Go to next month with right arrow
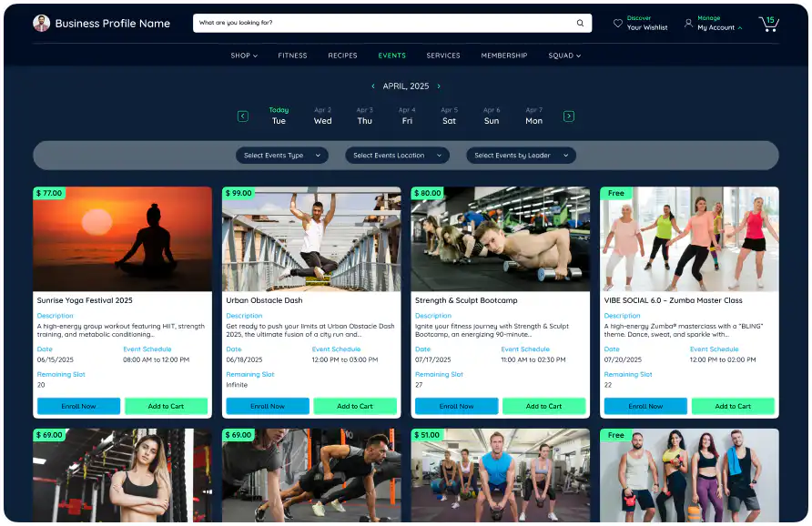 (x=439, y=85)
